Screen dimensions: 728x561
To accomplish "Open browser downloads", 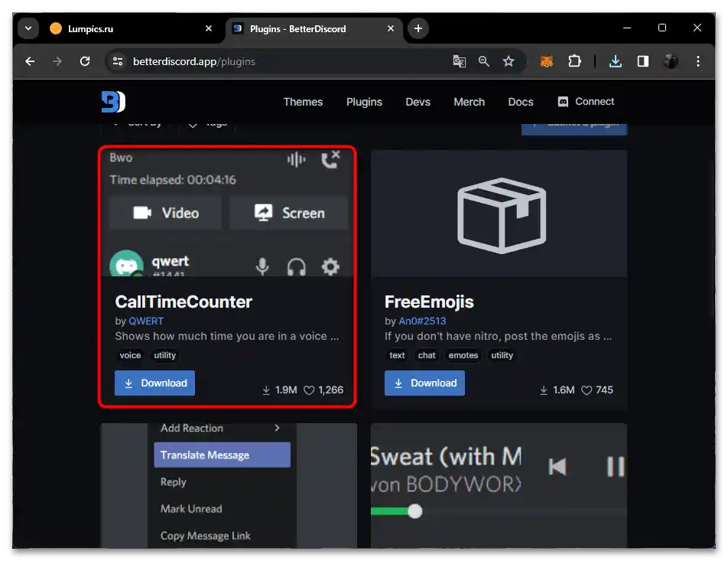I will pos(615,61).
